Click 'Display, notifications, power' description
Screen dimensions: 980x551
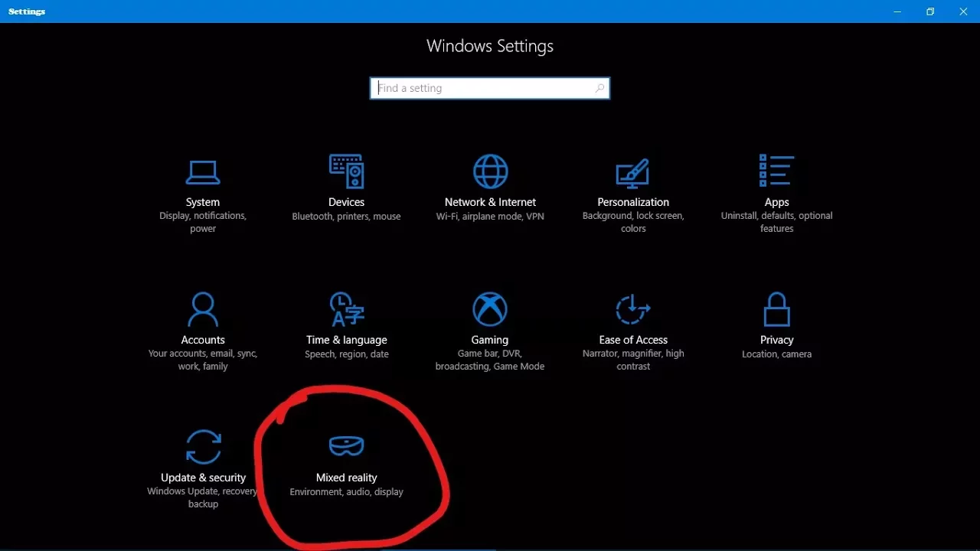tap(203, 222)
